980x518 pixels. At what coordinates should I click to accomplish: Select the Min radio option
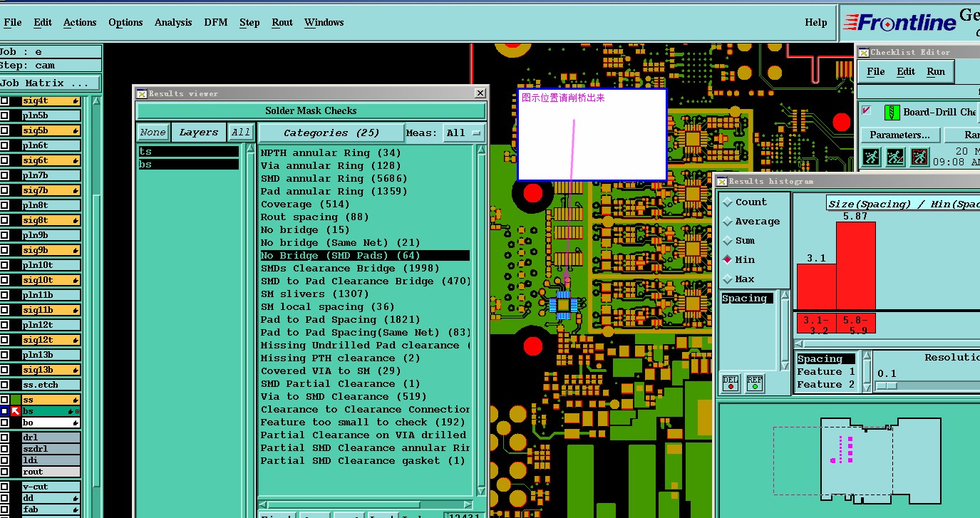point(728,260)
